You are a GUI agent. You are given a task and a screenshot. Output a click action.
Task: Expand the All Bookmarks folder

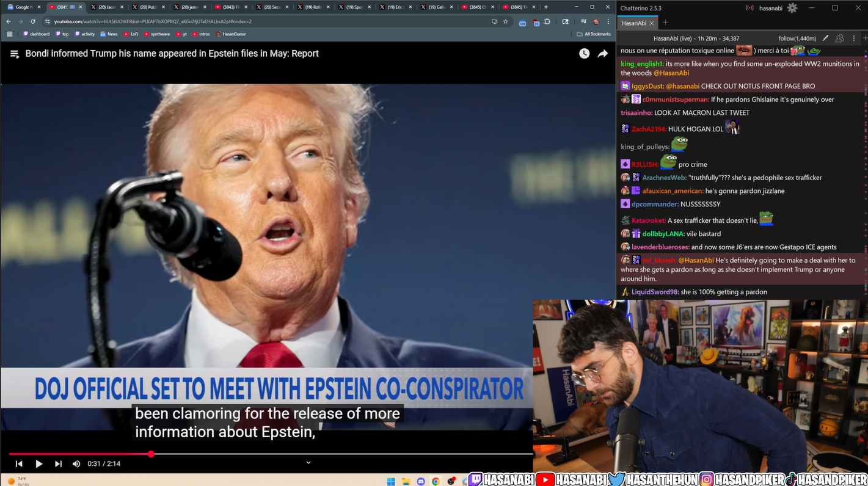[594, 34]
